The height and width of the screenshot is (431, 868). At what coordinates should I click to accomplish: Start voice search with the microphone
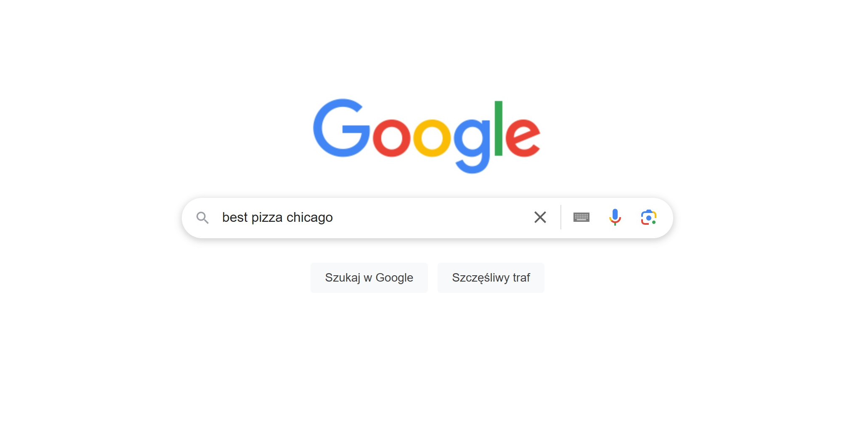(x=615, y=217)
